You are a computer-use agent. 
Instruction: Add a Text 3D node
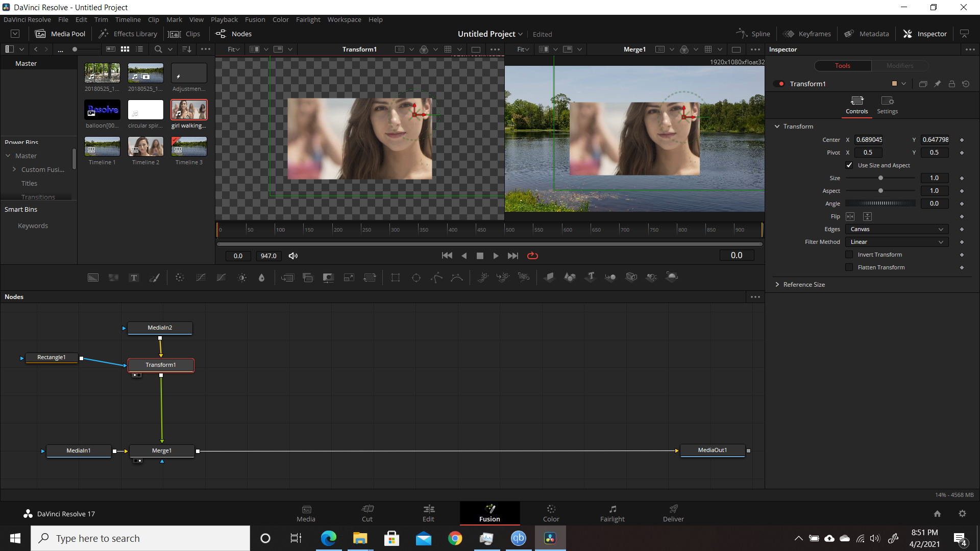click(591, 277)
